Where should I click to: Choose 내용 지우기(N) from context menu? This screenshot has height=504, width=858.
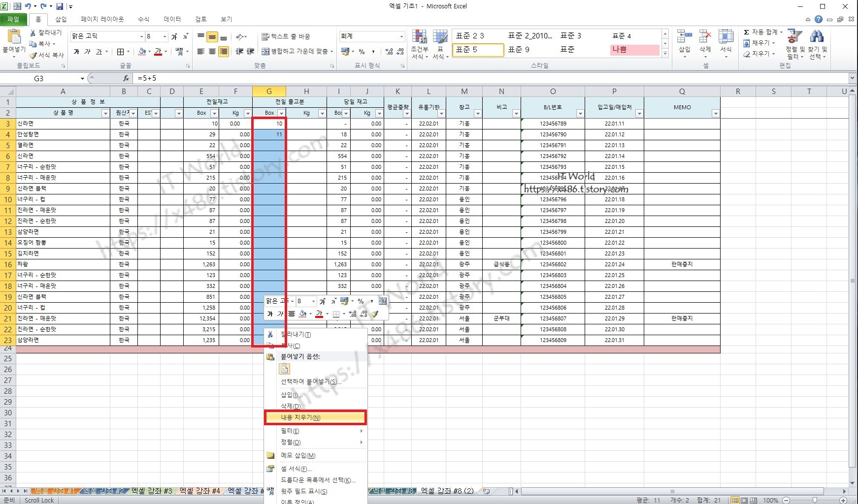tap(315, 417)
